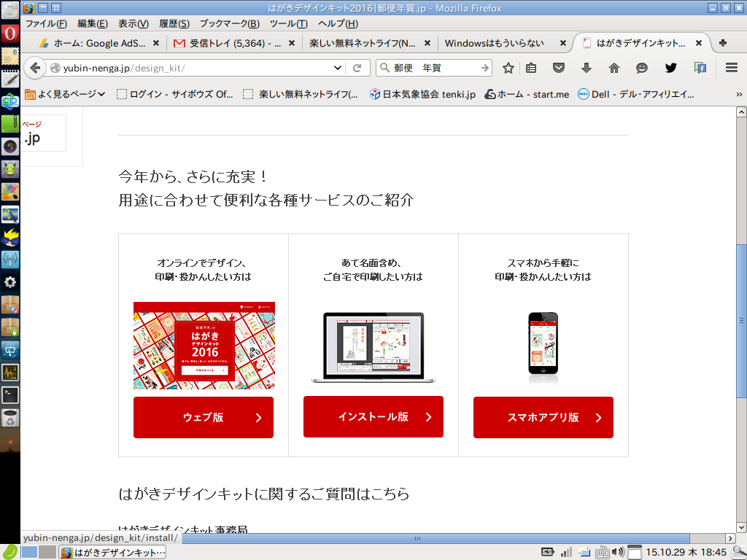This screenshot has width=747, height=560.
Task: Save the page to Pocket
Action: pos(559,68)
